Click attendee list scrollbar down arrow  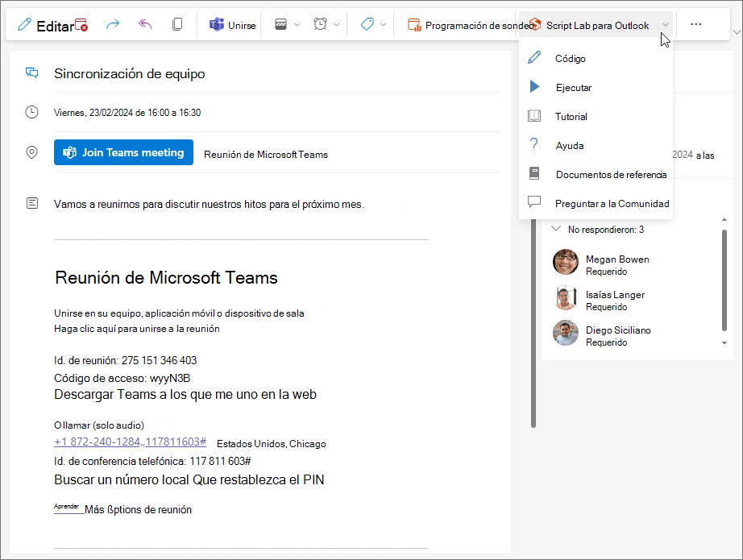click(724, 343)
